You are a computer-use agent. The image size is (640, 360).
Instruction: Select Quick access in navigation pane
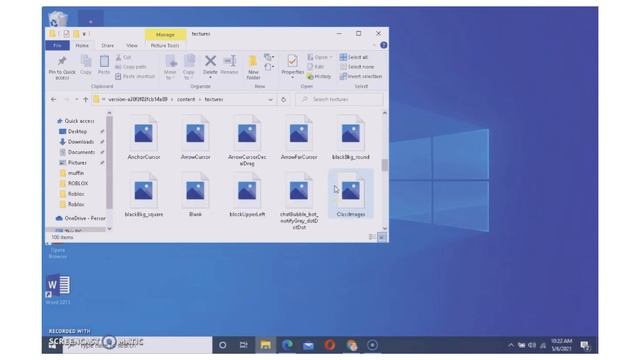[x=76, y=121]
